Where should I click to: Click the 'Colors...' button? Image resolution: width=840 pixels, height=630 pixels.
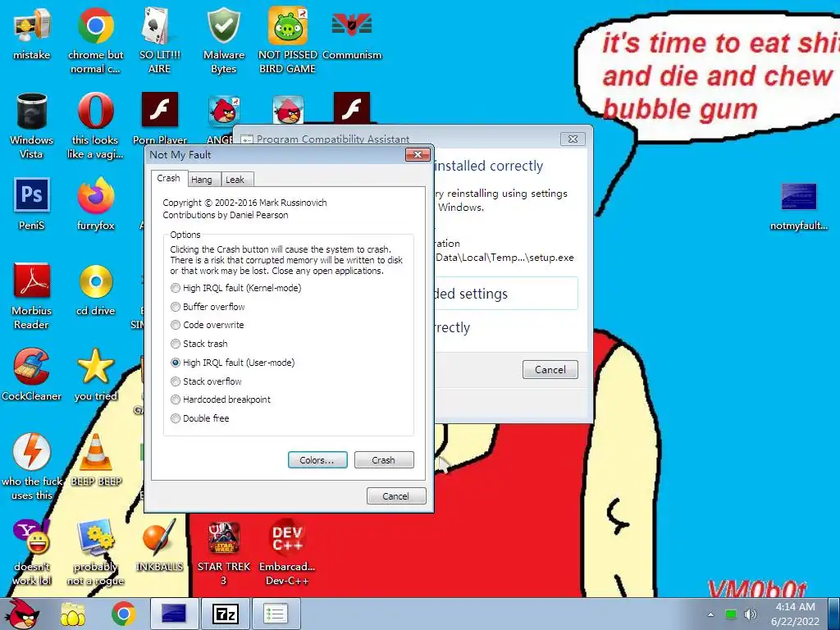coord(317,460)
